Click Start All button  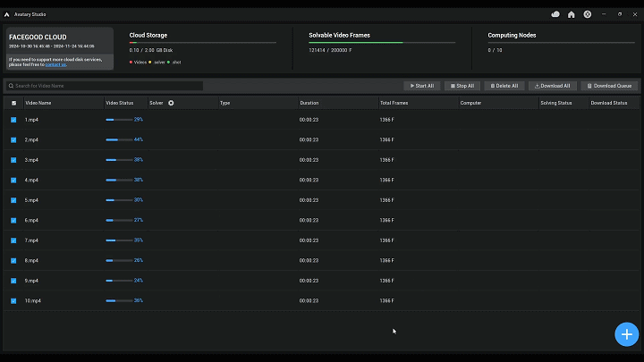tap(422, 86)
